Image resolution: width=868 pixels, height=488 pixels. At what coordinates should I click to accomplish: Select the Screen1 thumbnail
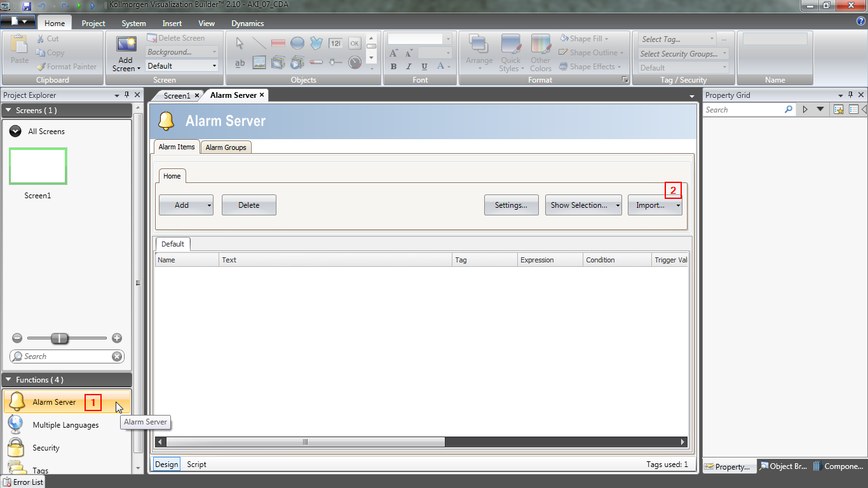click(x=37, y=166)
